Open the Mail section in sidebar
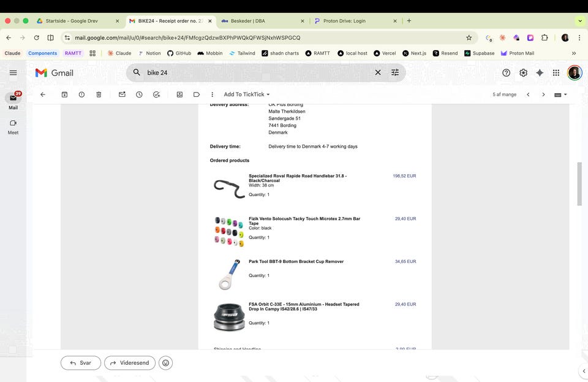 tap(13, 101)
